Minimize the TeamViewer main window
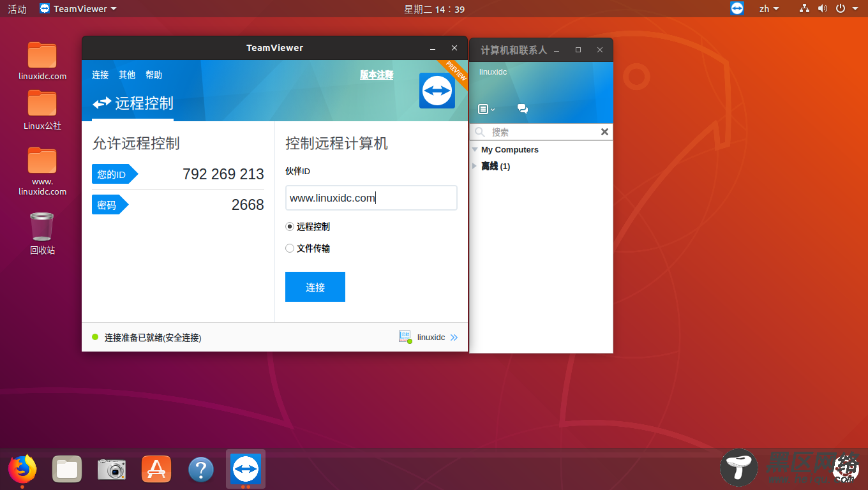 [433, 48]
